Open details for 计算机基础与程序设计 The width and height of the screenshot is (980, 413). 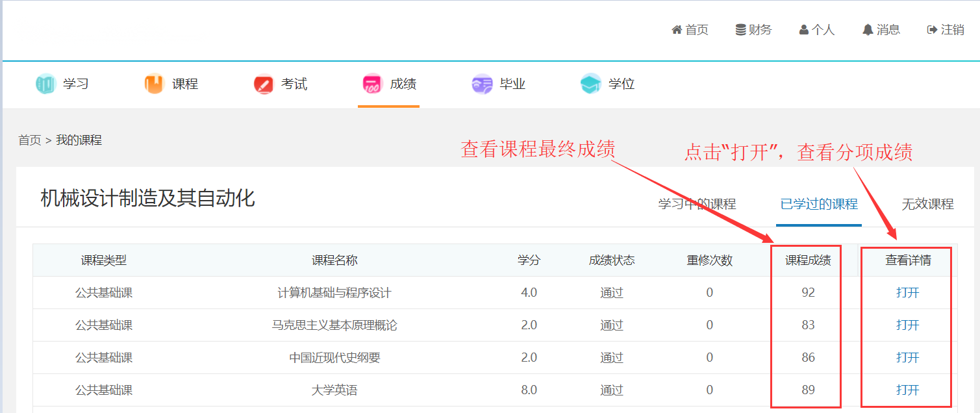click(x=907, y=293)
